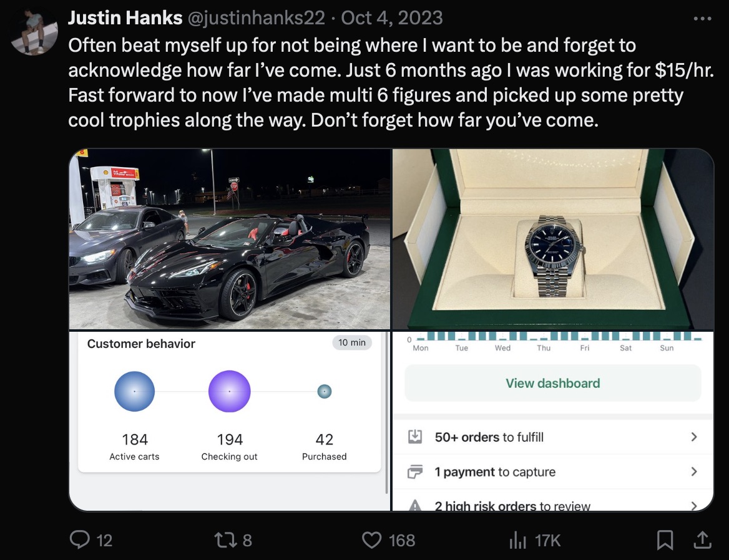This screenshot has height=560, width=729.
Task: Click the Oct 4, 2023 timestamp
Action: 392,17
